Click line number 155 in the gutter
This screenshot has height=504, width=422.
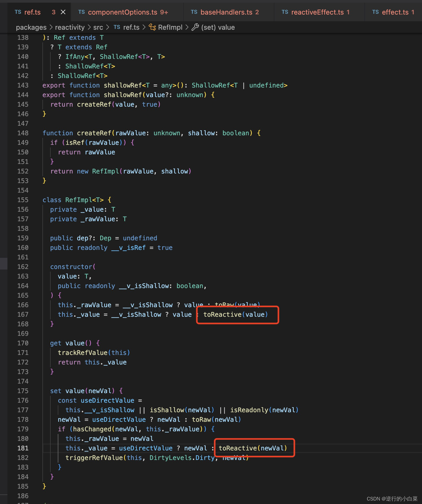23,200
